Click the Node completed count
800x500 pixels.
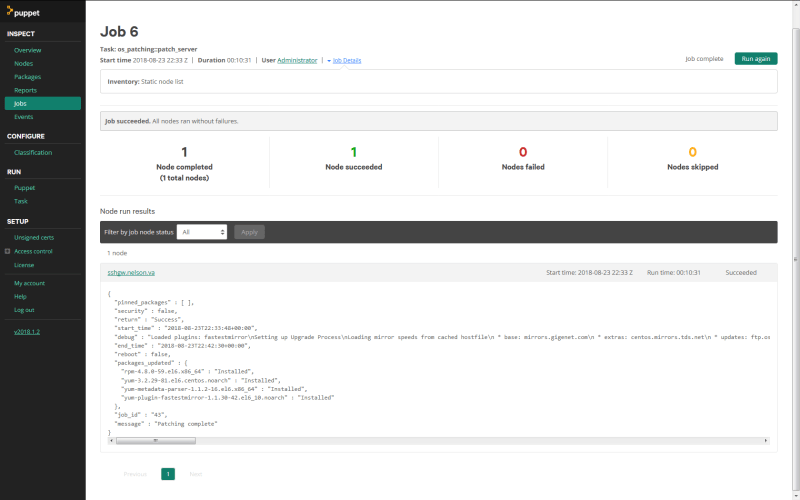[x=184, y=152]
